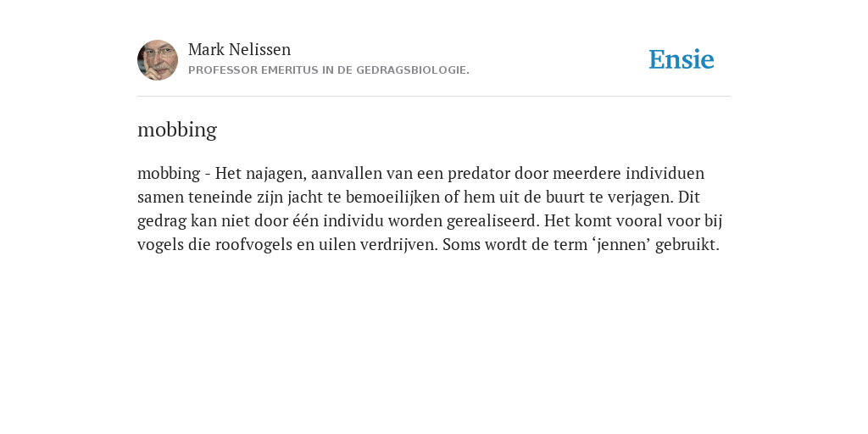
Task: Click the word 'individuen' ending the first line
Action: click(665, 173)
